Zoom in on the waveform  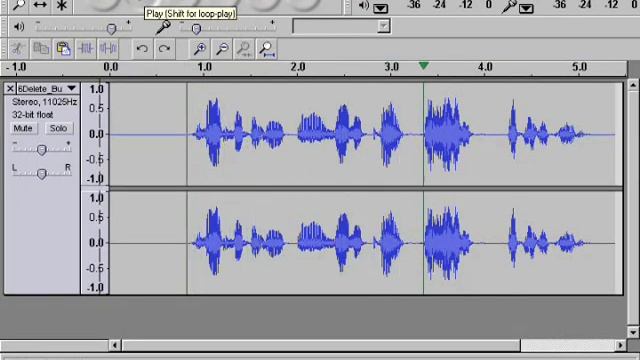coord(200,49)
